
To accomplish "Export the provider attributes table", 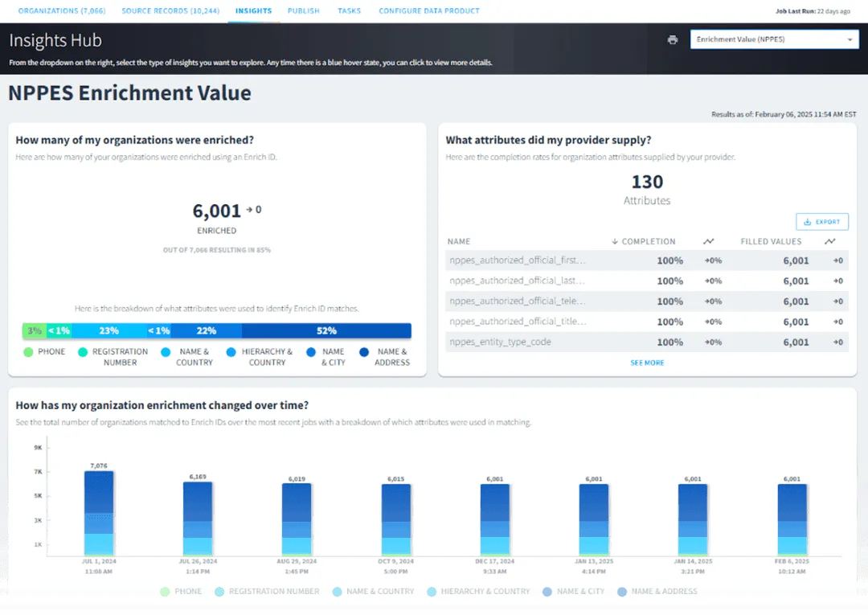I will pyautogui.click(x=822, y=222).
